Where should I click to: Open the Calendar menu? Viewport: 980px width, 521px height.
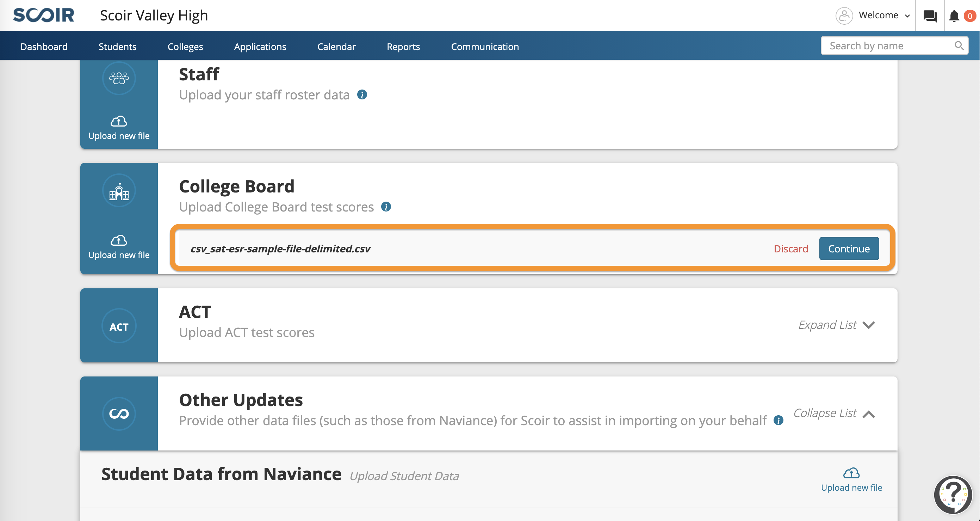coord(336,47)
